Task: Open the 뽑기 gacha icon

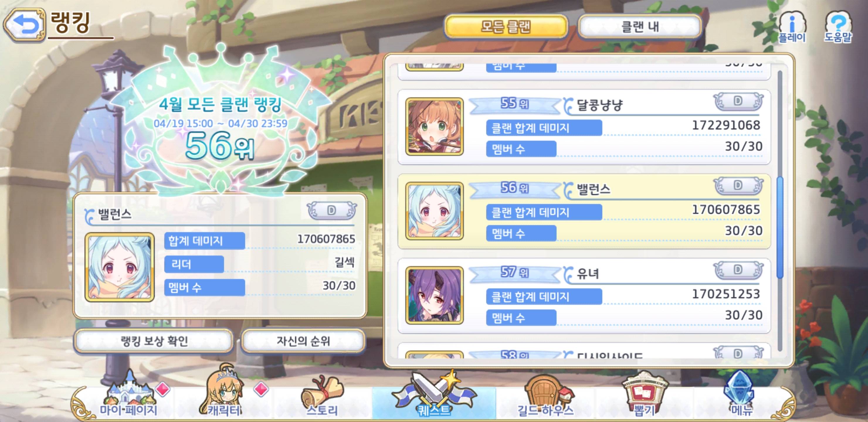Action: 644,395
